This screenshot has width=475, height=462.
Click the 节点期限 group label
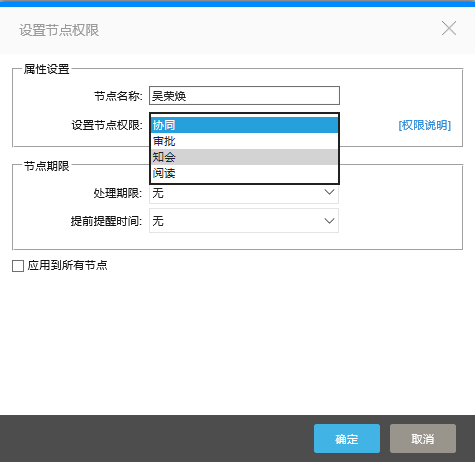(x=47, y=166)
